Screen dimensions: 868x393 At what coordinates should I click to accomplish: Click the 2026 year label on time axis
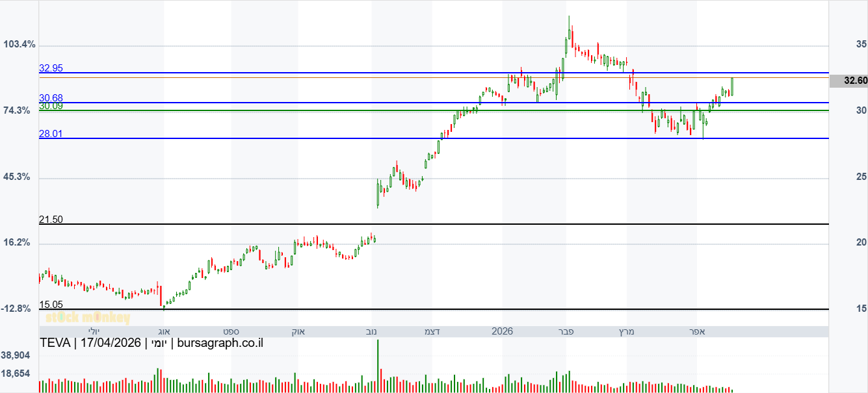click(x=502, y=331)
